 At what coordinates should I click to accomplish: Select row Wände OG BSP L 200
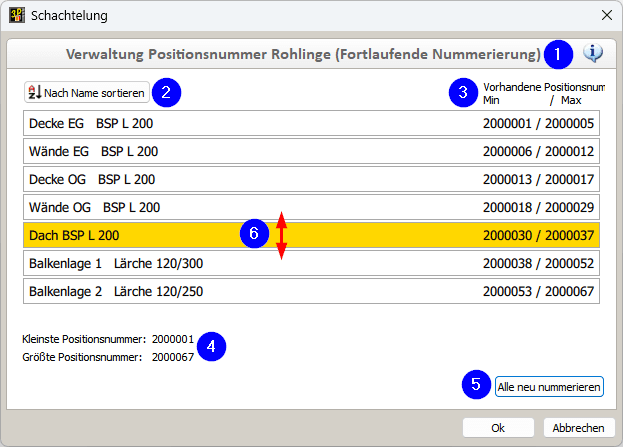311,207
